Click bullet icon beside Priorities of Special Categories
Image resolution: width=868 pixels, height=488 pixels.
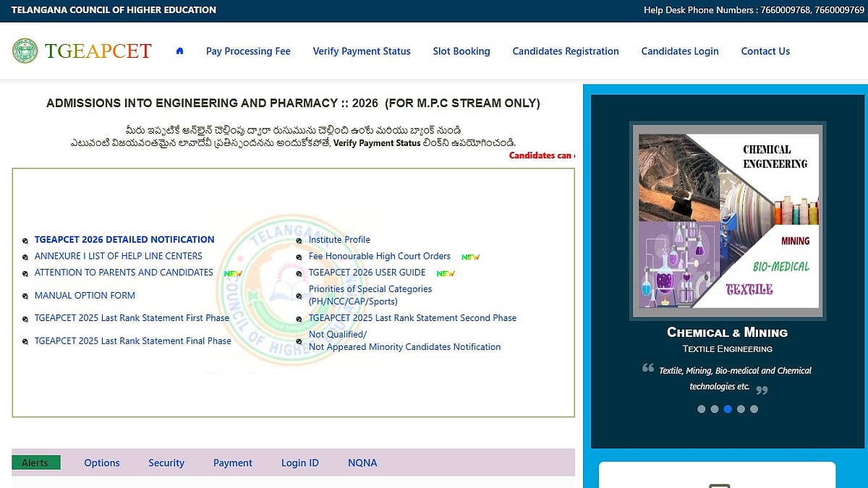(x=300, y=296)
